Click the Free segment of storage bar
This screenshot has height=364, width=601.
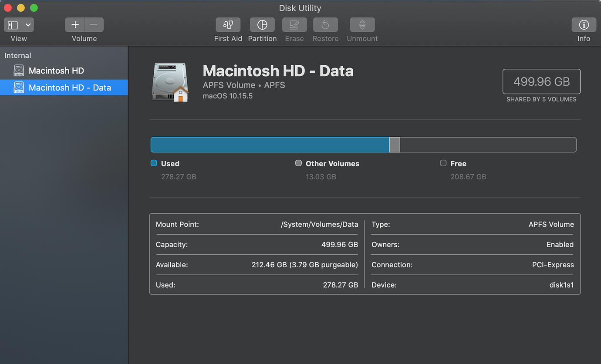(488, 145)
